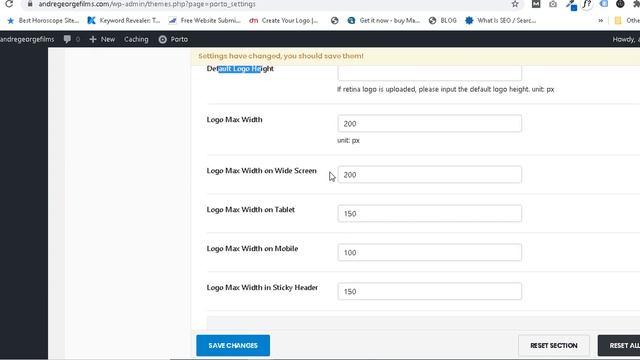Open the f? font identifier extension
Image resolution: width=640 pixels, height=360 pixels.
click(x=587, y=4)
